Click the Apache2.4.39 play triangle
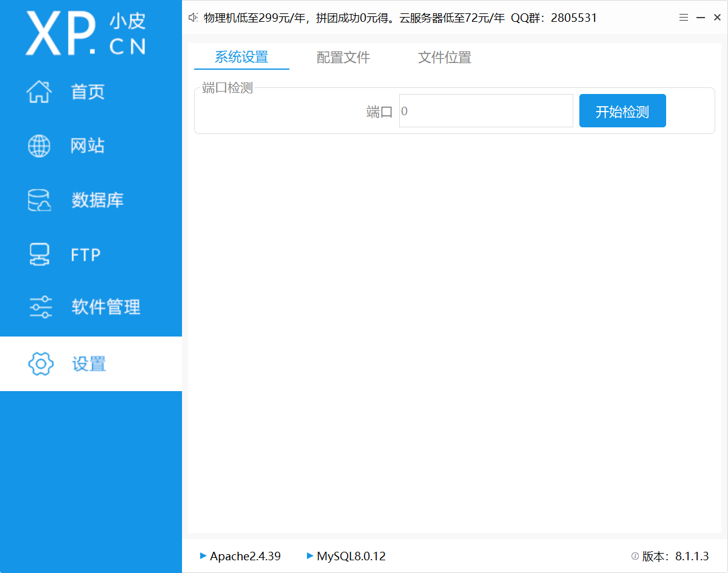The width and height of the screenshot is (728, 573). (x=203, y=555)
